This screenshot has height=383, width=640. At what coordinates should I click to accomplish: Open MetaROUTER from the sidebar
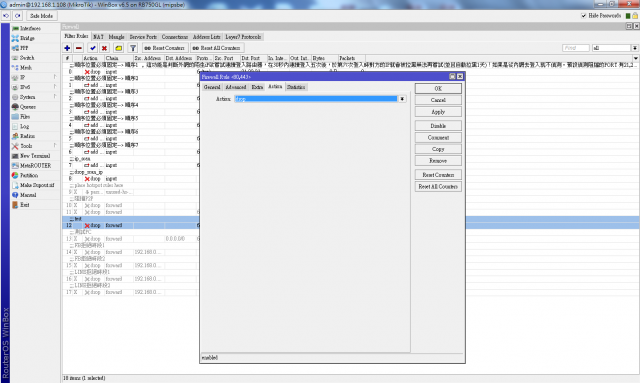coord(35,165)
